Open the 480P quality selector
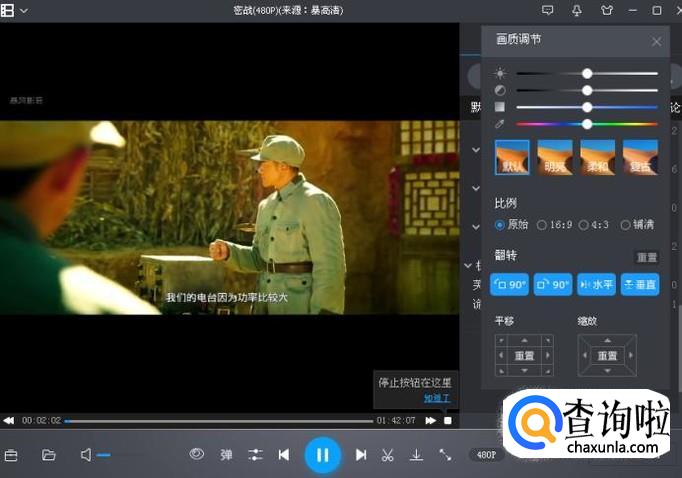This screenshot has width=682, height=478. point(486,455)
